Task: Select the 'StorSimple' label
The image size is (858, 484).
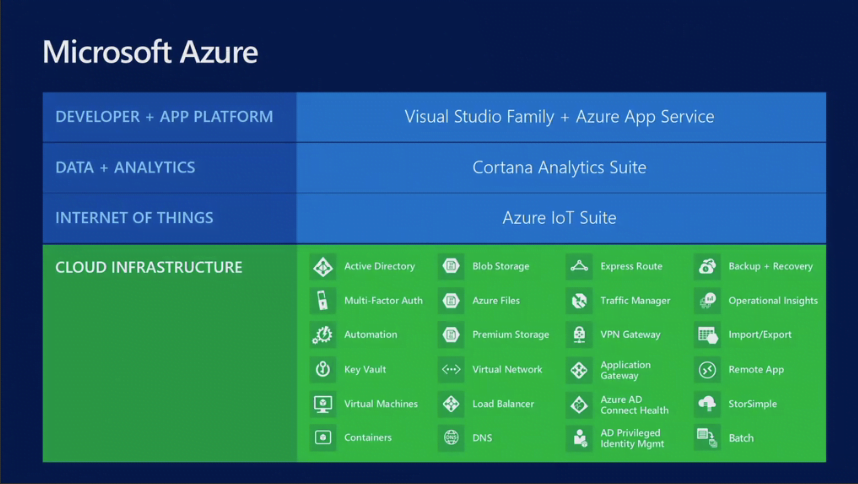Action: [x=752, y=404]
